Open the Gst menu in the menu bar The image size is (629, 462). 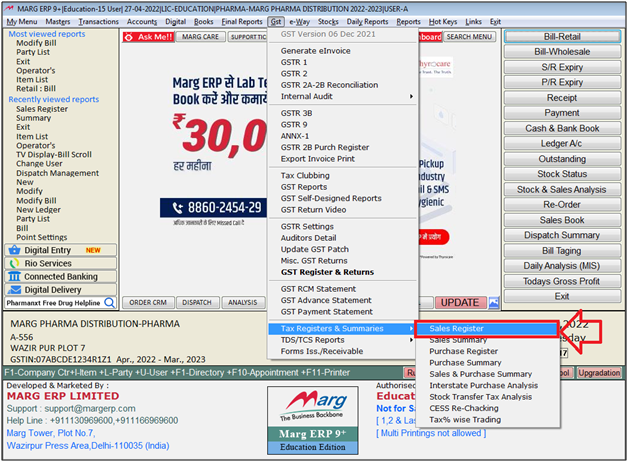276,22
